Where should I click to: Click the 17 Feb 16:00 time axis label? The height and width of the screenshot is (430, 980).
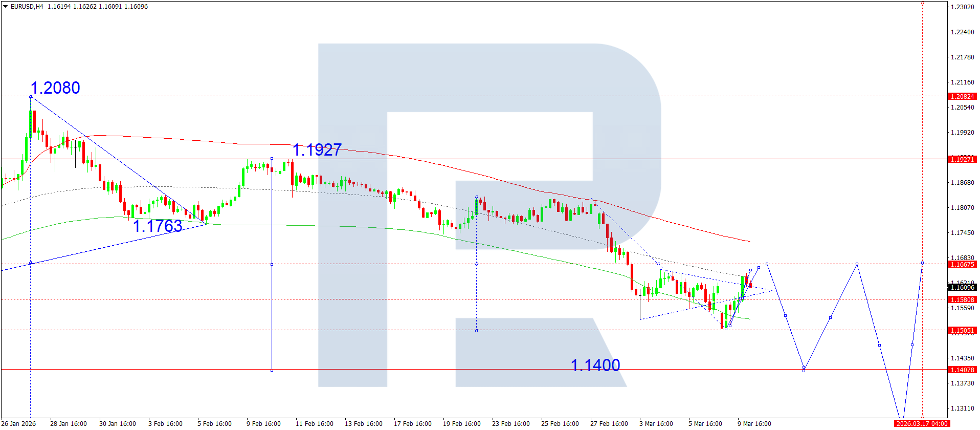[x=412, y=424]
